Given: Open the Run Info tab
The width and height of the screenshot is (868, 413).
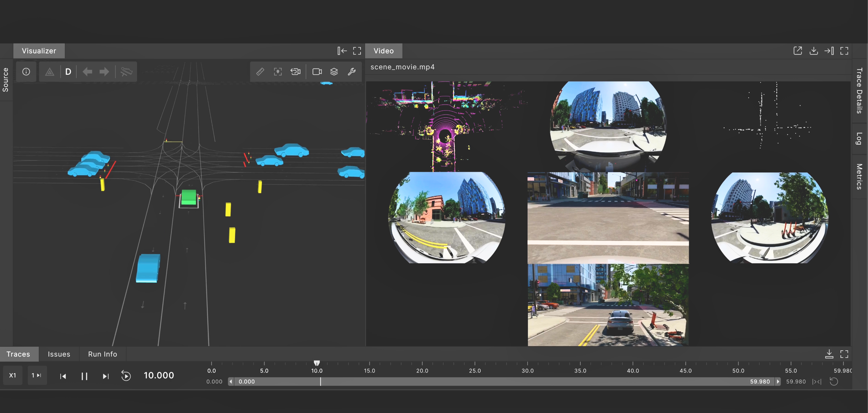Looking at the screenshot, I should tap(102, 354).
